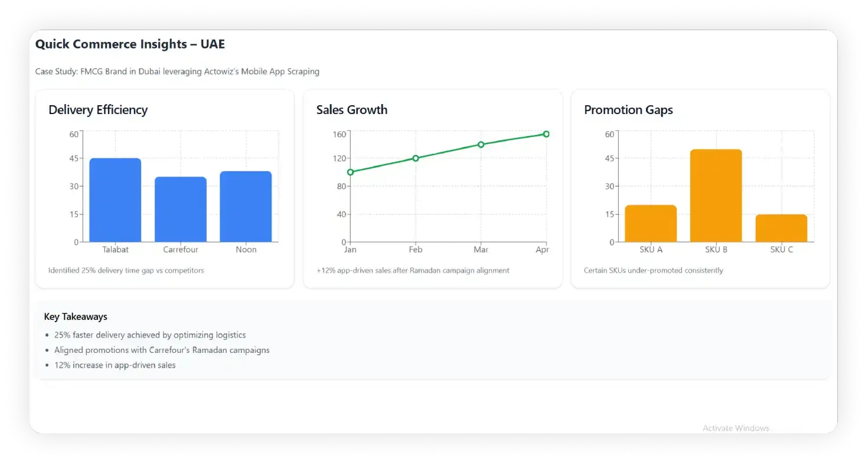
Task: Select the orange SKU A bar
Action: coord(651,223)
